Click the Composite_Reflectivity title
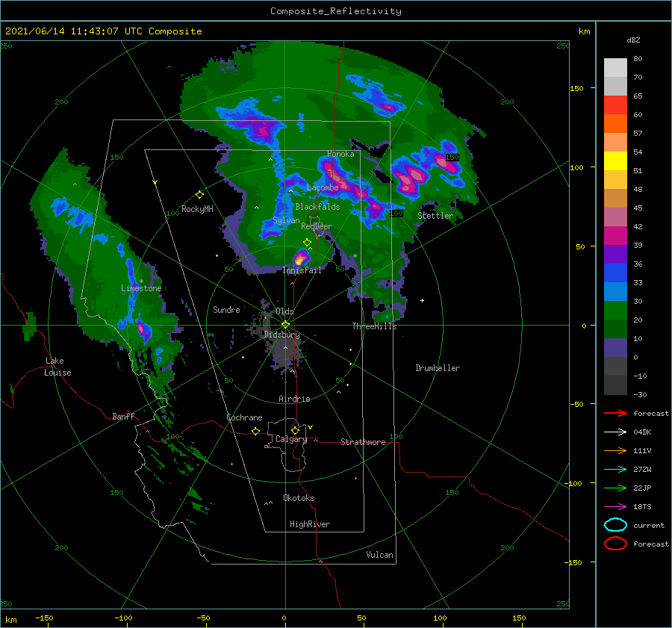This screenshot has height=628, width=672. 336,11
